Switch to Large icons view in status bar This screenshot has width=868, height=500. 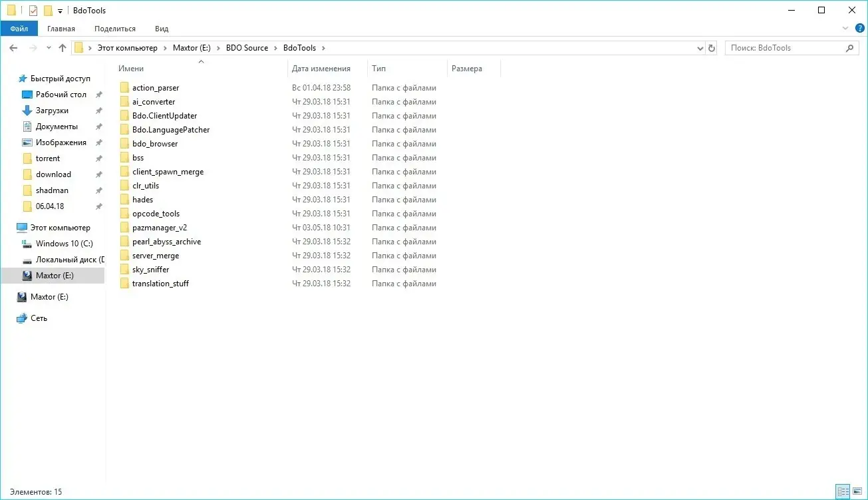click(857, 492)
